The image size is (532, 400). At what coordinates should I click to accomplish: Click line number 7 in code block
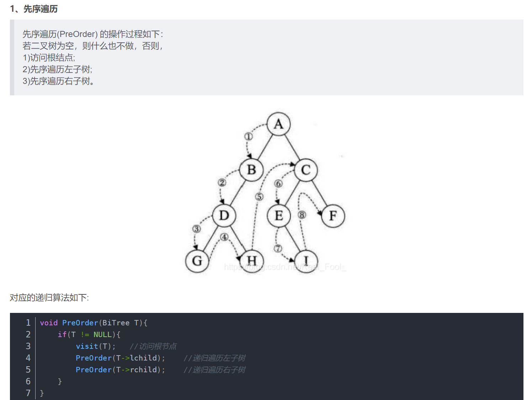tap(28, 393)
